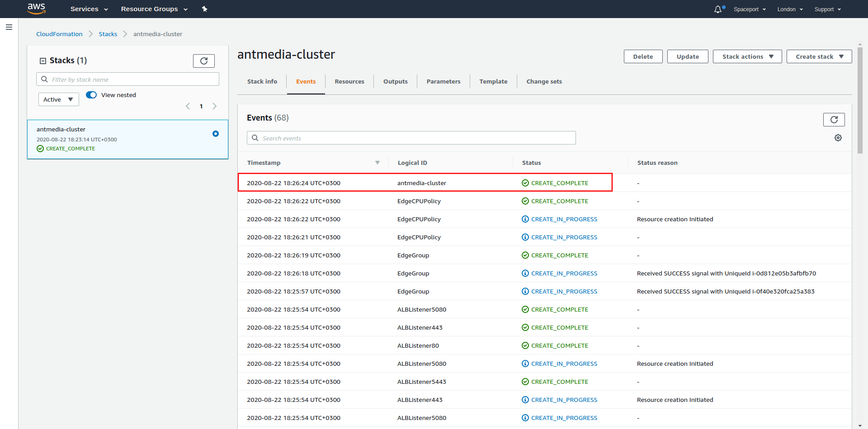The image size is (868, 429).
Task: Open the hamburger side navigation menu
Action: pos(9,27)
